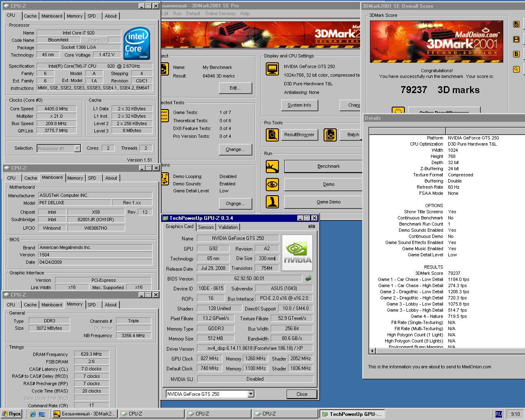The height and width of the screenshot is (420, 525).
Task: Click the NVIDIA logo in GPU-Z
Action: point(298,253)
